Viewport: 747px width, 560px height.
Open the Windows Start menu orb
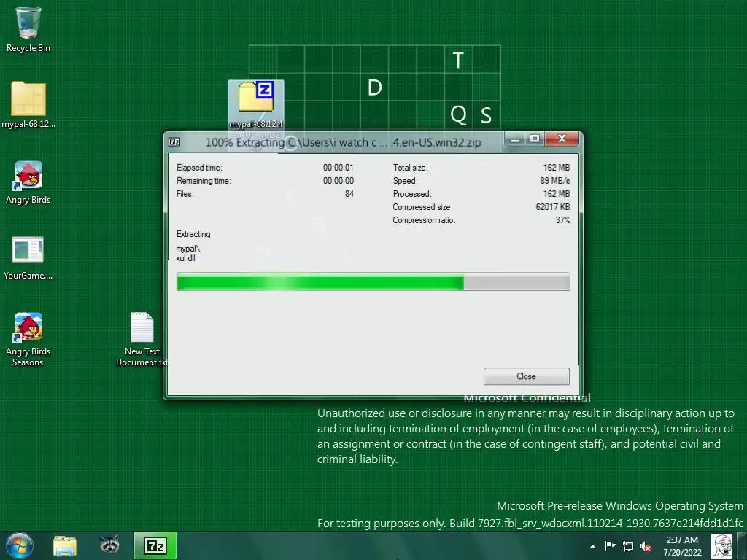coord(20,545)
